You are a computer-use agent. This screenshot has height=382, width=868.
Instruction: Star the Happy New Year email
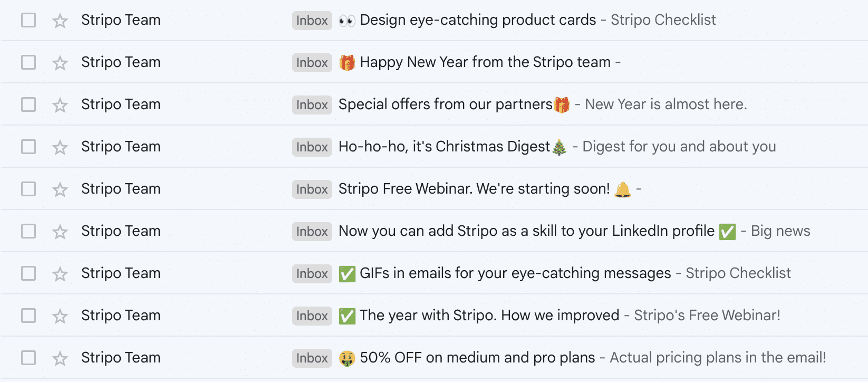click(60, 63)
